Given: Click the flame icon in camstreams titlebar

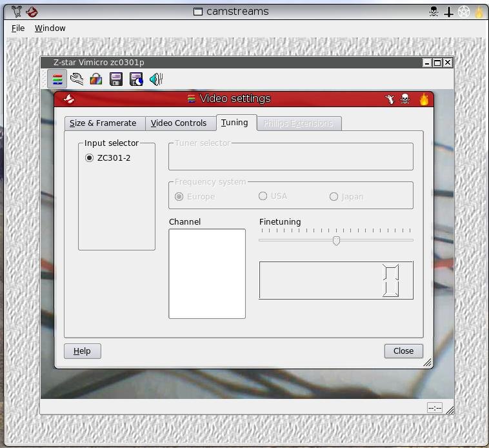Looking at the screenshot, I should (479, 12).
